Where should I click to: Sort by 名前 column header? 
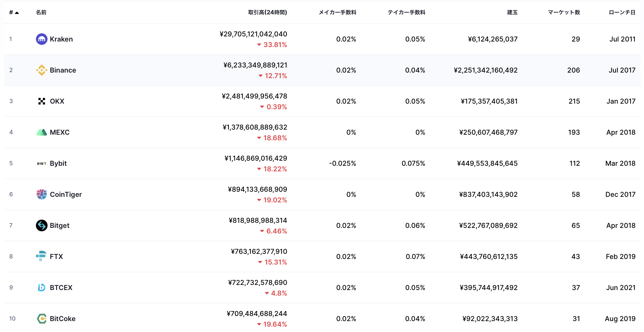click(x=41, y=12)
